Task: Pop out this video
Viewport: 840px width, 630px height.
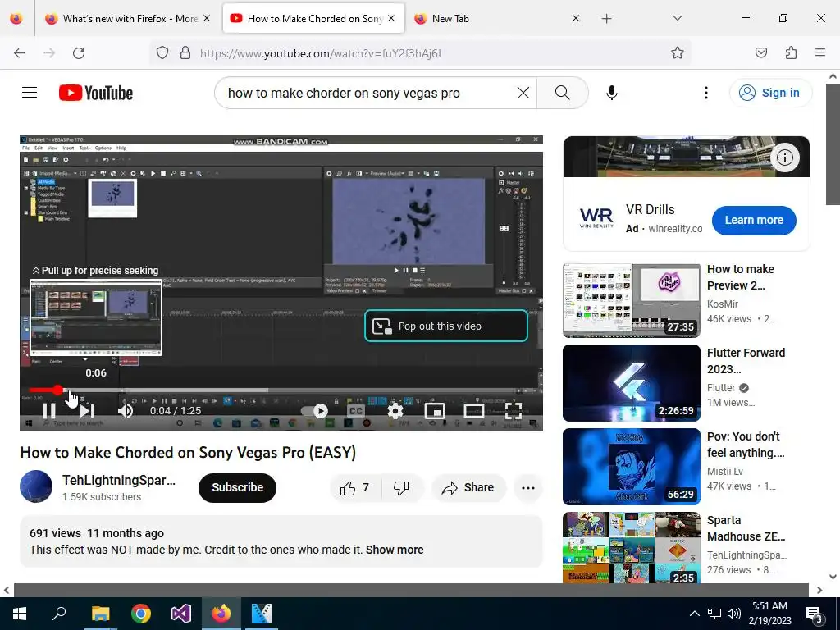Action: click(446, 326)
